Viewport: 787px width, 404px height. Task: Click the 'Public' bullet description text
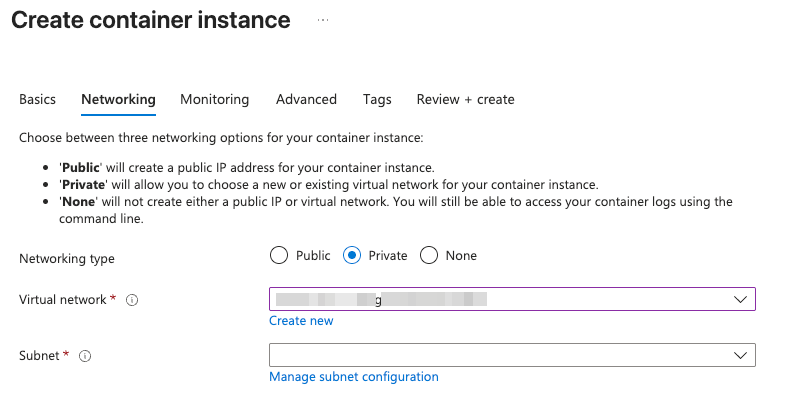(247, 168)
